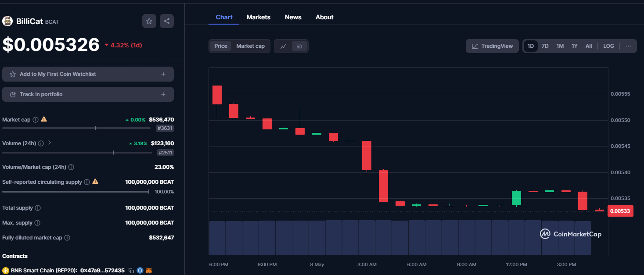This screenshot has height=275, width=644.
Task: Click the large green candle near 12:00 PM
Action: coord(516,198)
